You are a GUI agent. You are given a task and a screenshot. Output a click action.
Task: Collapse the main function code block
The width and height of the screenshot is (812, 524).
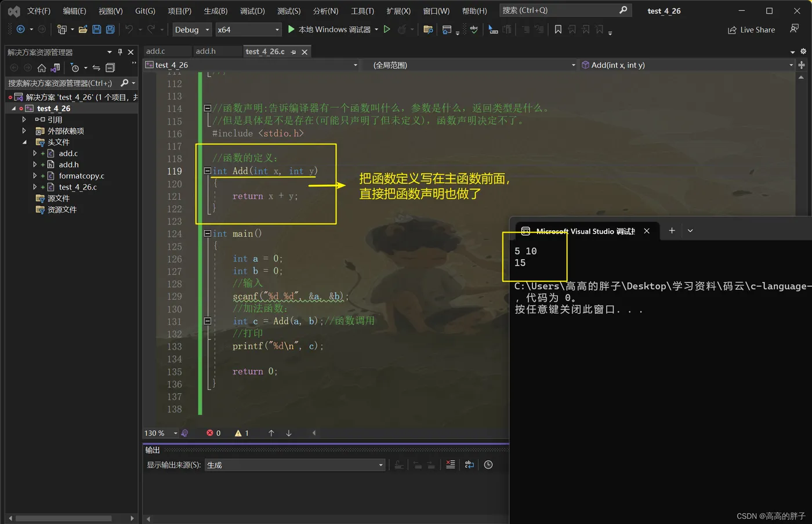point(207,234)
